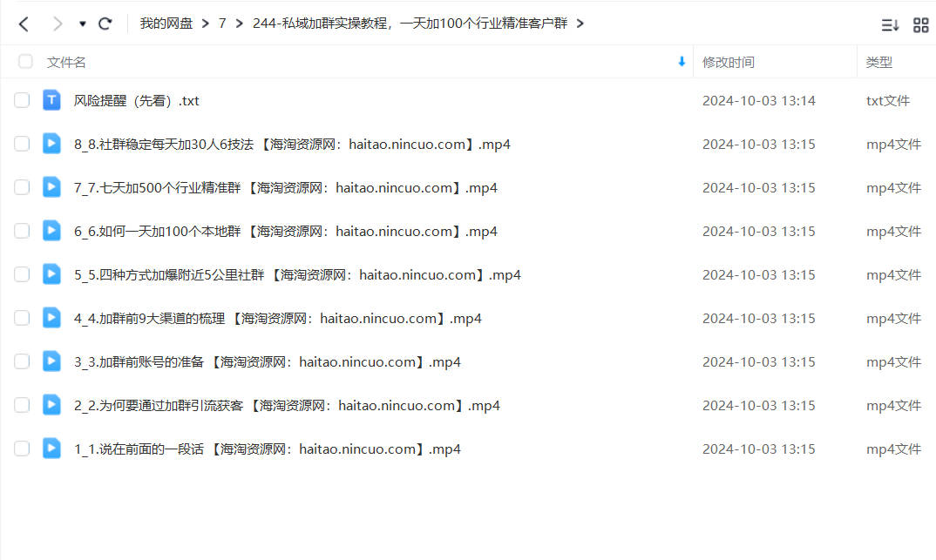The height and width of the screenshot is (560, 936).
Task: Click video icon of 7_7.七天加500个 file
Action: (x=52, y=187)
